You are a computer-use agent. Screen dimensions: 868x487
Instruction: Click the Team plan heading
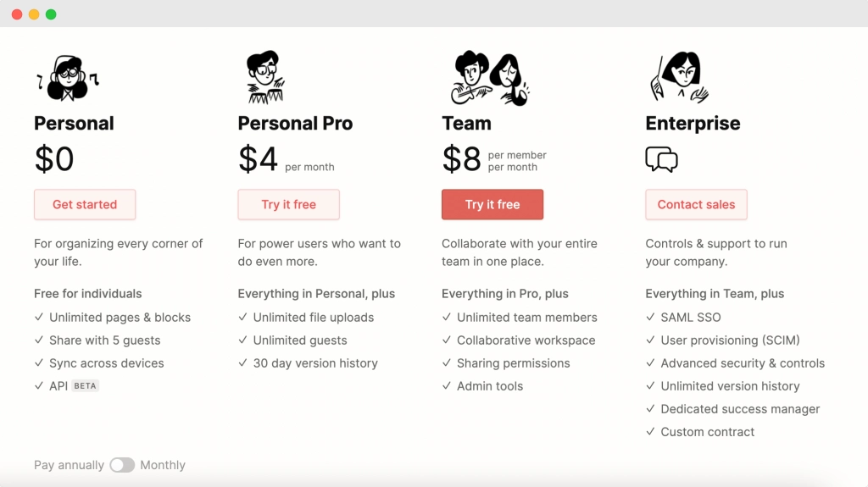tap(466, 123)
